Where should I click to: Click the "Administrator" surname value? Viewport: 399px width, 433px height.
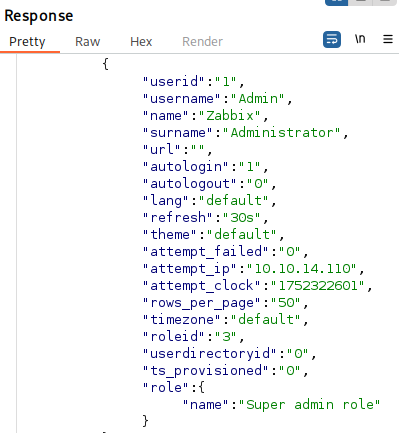pyautogui.click(x=282, y=132)
